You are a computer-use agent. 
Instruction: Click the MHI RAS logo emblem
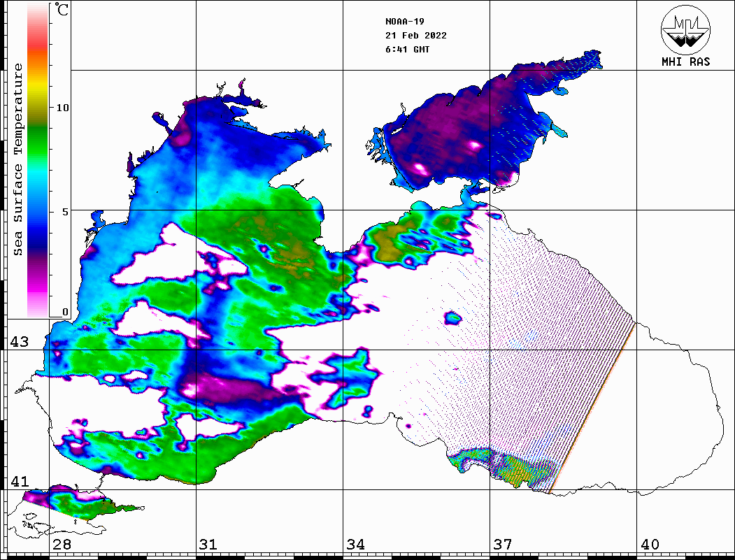[685, 30]
